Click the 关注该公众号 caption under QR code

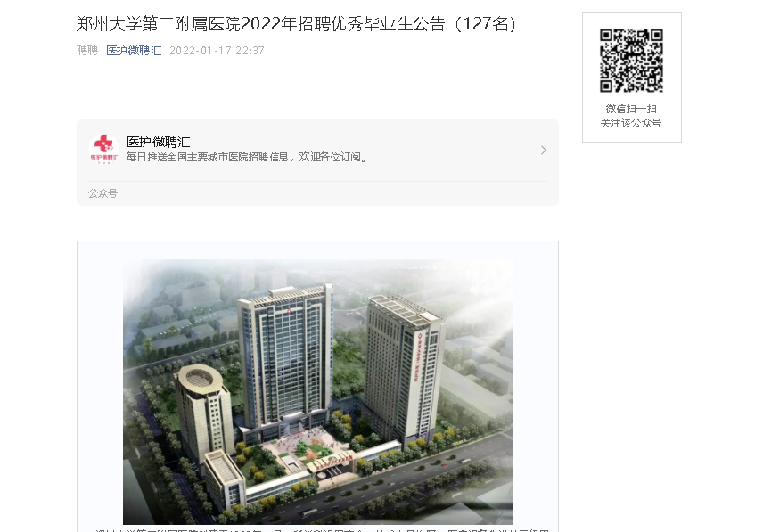(631, 123)
